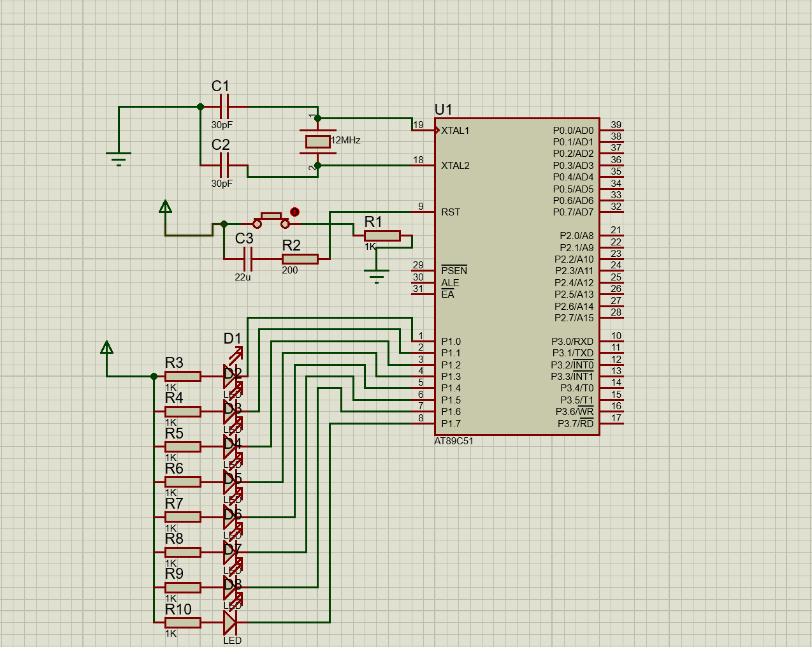Select capacitor C2 symbol
Image resolution: width=812 pixels, height=647 pixels.
coord(224,165)
